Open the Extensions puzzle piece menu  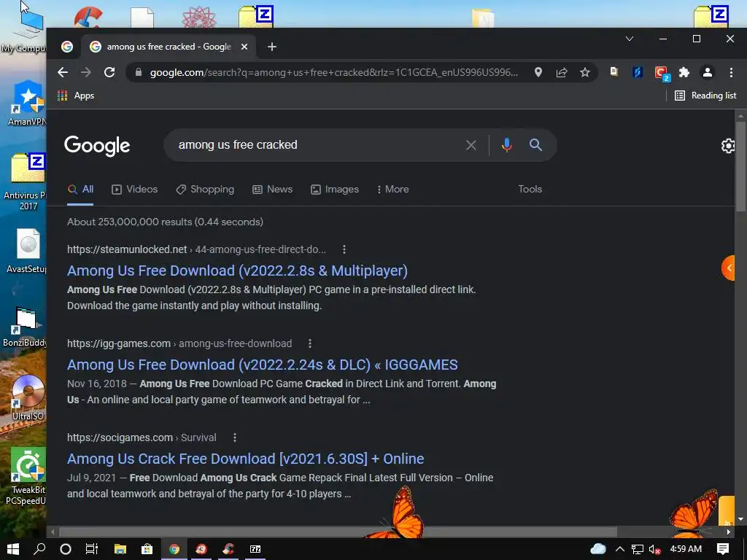(x=684, y=72)
